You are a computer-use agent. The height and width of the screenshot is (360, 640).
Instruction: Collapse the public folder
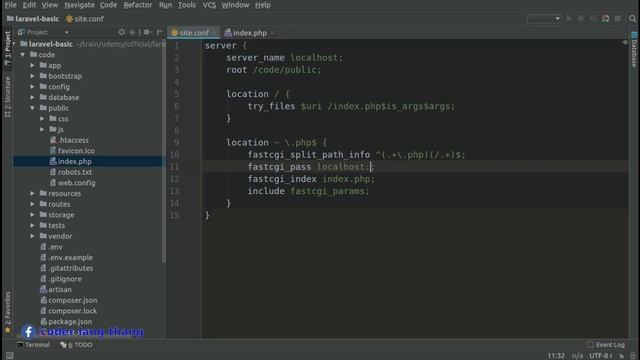(32, 108)
